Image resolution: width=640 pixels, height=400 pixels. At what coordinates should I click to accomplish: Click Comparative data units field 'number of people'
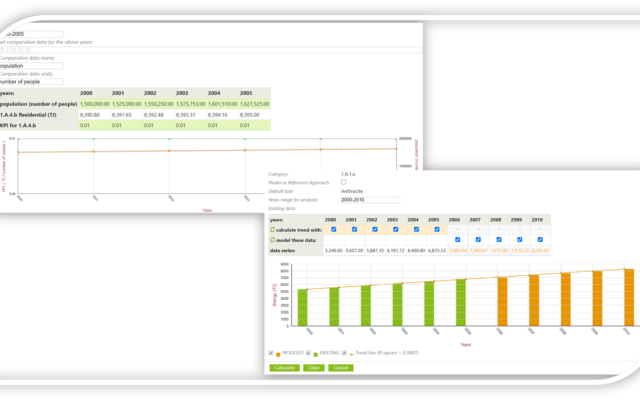point(31,82)
